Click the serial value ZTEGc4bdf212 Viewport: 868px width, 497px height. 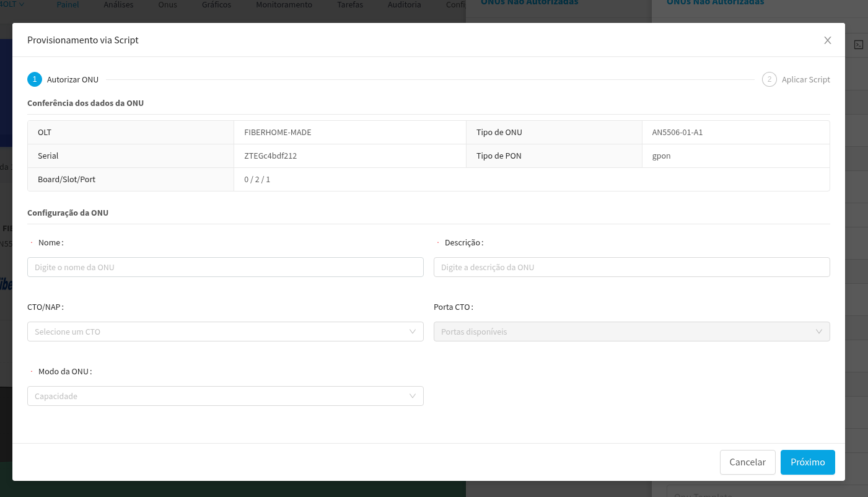[x=271, y=156]
